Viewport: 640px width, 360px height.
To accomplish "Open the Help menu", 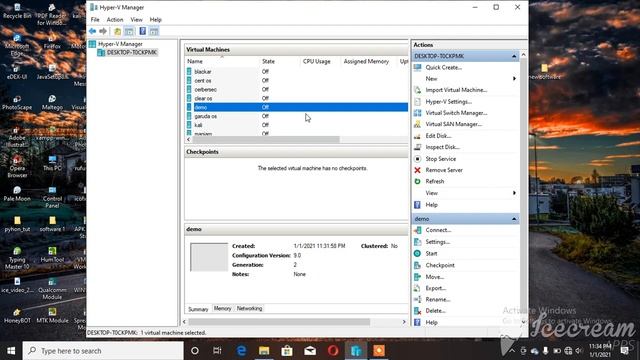I will click(x=156, y=20).
